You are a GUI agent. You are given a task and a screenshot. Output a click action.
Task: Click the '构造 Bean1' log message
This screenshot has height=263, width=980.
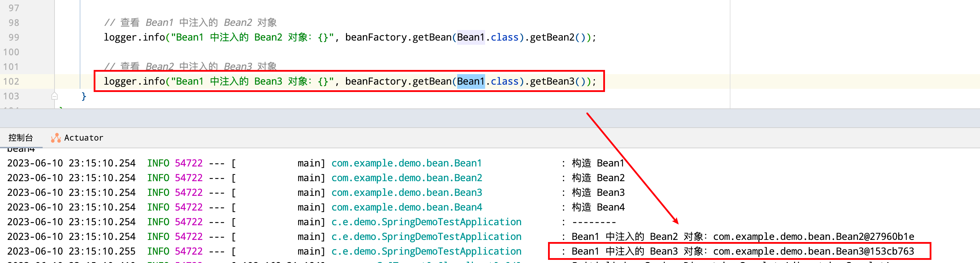(x=598, y=163)
